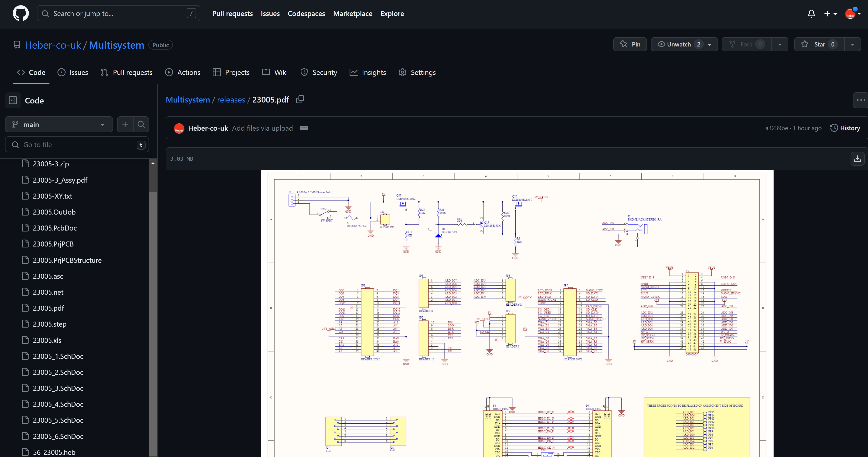Viewport: 868px width, 457px height.
Task: Switch to the Insights tab
Action: click(x=368, y=72)
